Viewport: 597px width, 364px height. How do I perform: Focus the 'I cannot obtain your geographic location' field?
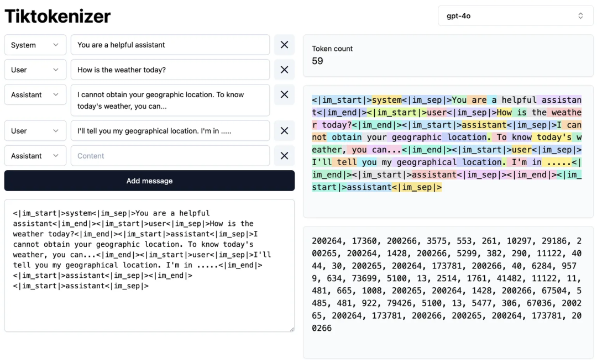click(170, 100)
